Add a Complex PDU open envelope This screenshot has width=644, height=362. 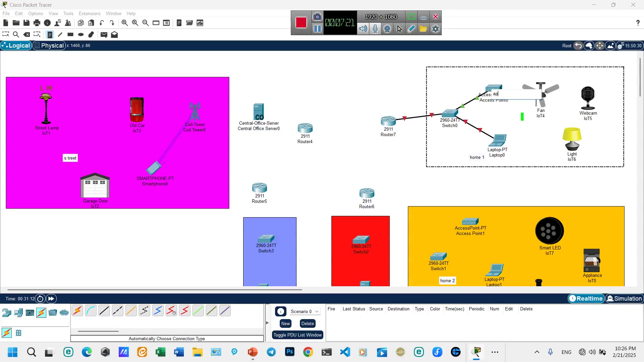114,35
